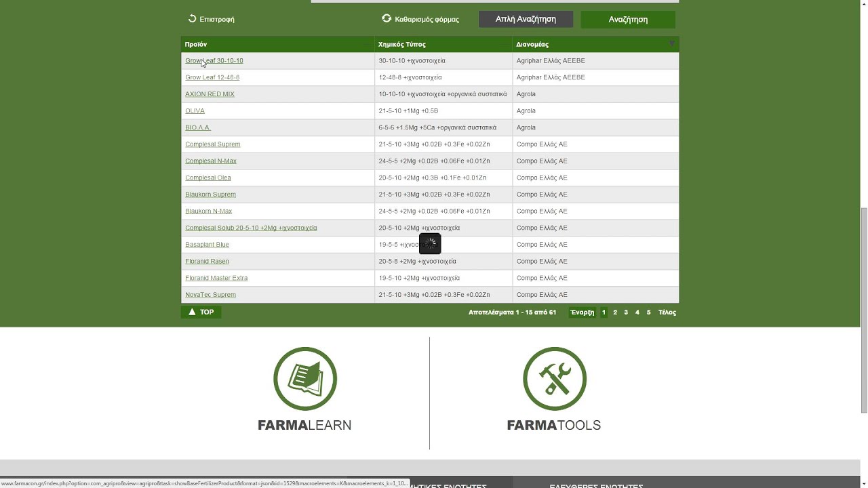The width and height of the screenshot is (868, 488).
Task: Click the return arrow icon beside Επιστροφή
Action: click(x=193, y=19)
